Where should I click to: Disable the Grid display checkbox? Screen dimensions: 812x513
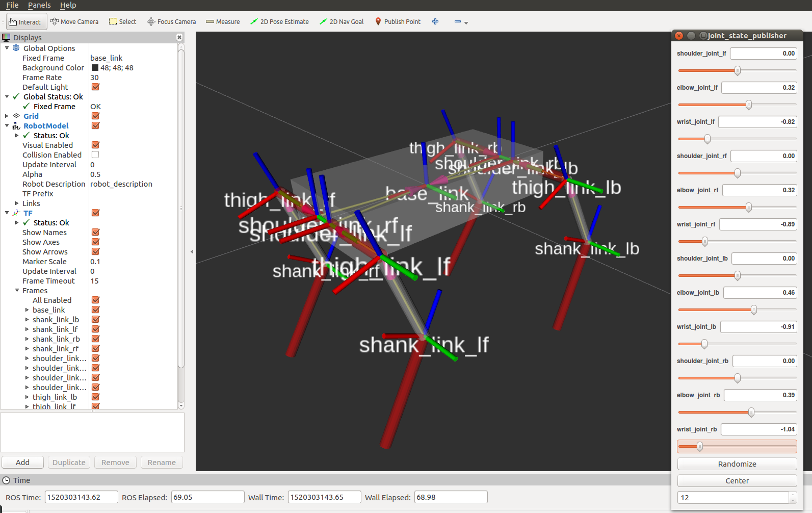(x=95, y=116)
